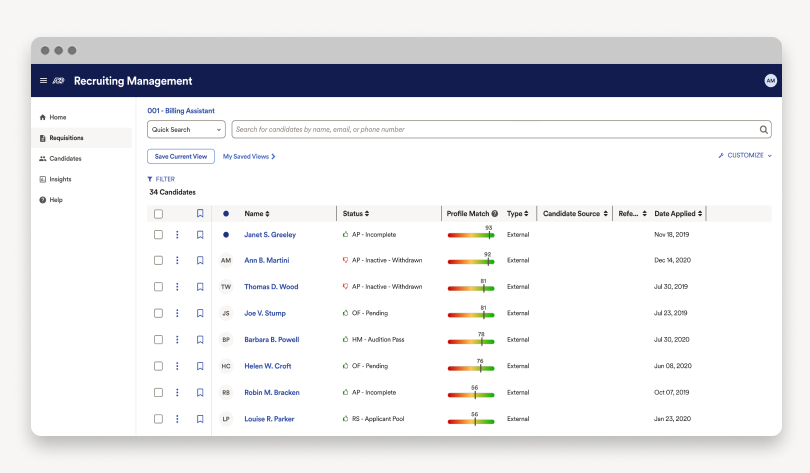Click the unread dot column header
The height and width of the screenshot is (473, 810).
[226, 213]
